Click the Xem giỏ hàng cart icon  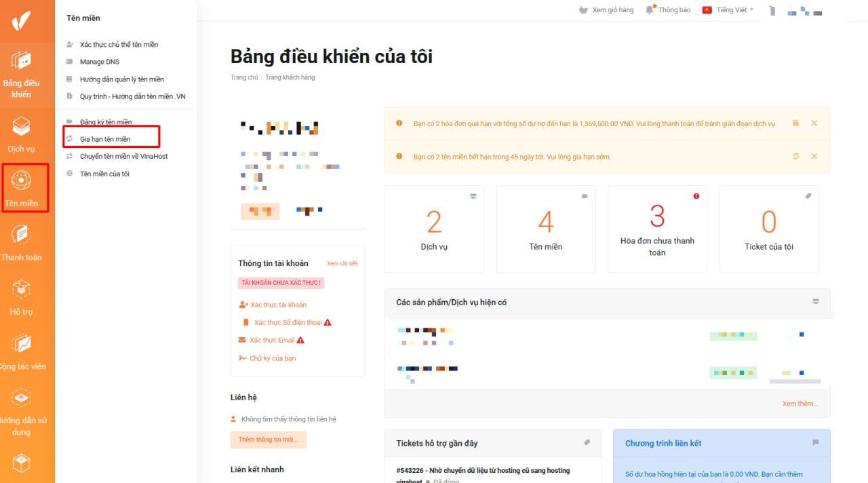583,9
